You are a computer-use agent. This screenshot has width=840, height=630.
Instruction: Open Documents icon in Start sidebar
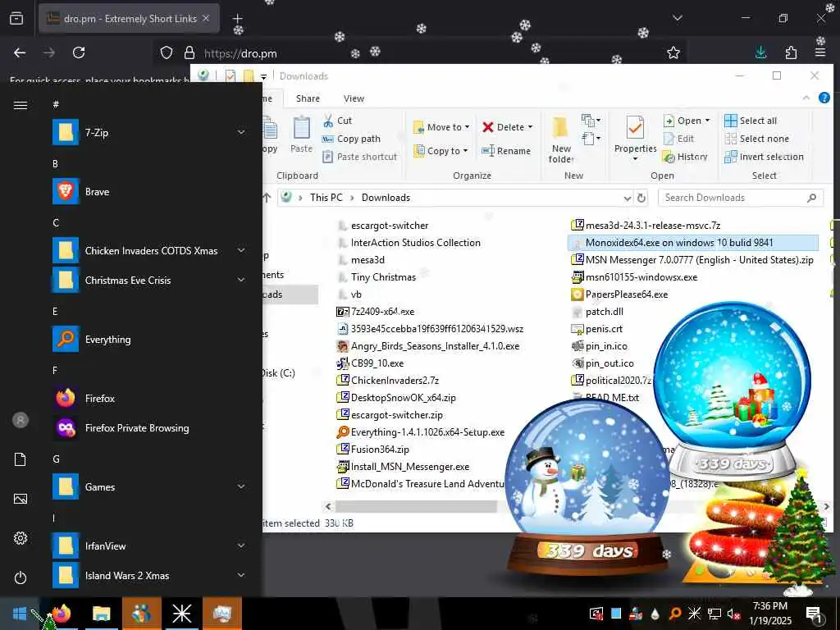(21, 459)
